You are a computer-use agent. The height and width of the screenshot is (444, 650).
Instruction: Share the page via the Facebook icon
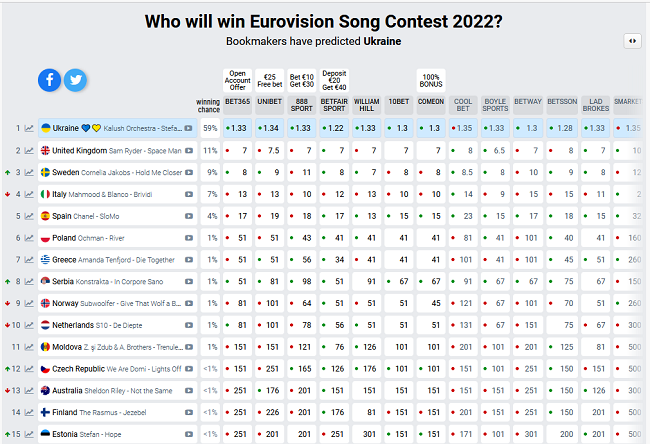click(50, 80)
